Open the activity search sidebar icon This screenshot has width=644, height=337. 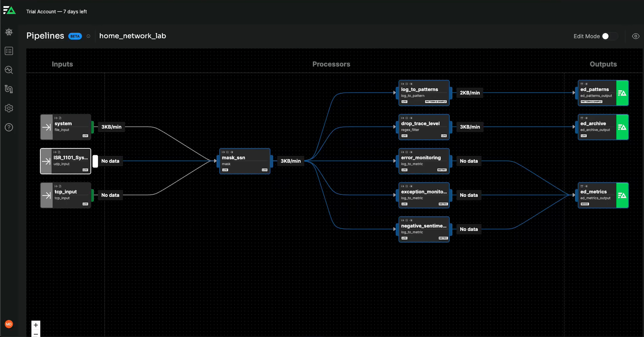click(9, 70)
